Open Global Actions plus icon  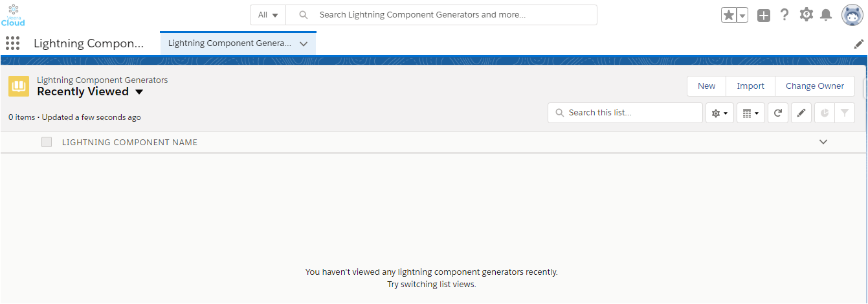[x=764, y=15]
